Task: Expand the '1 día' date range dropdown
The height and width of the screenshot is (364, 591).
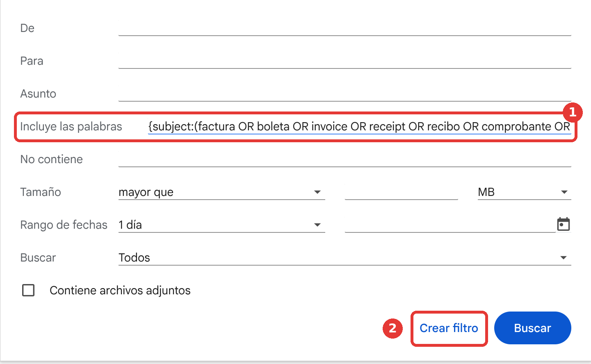Action: 221,225
